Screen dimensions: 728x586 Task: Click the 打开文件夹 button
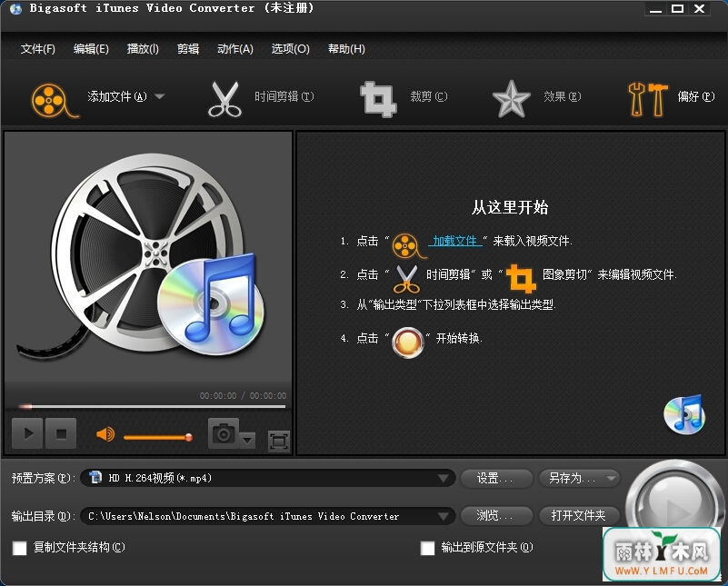pos(579,515)
